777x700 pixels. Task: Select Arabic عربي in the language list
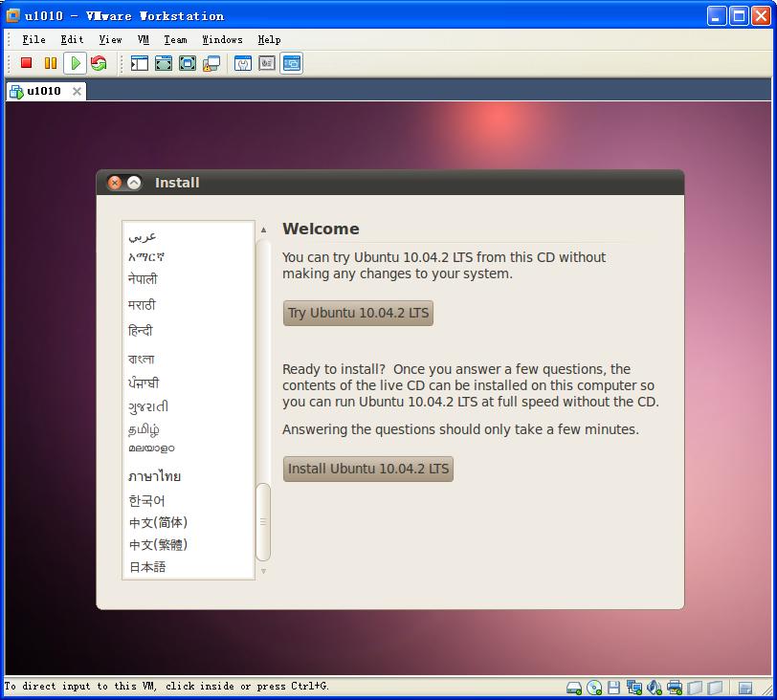tap(189, 236)
